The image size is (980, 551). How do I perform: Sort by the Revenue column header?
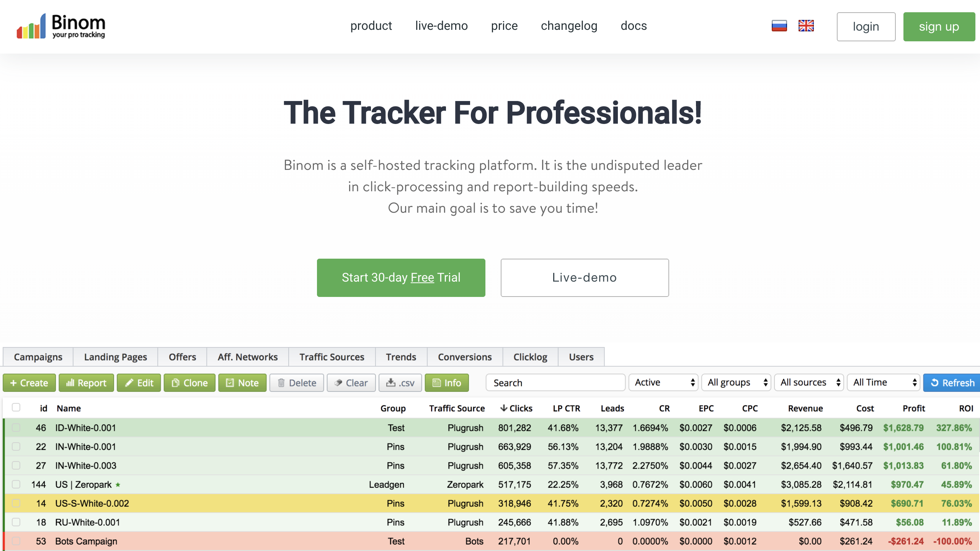click(805, 408)
